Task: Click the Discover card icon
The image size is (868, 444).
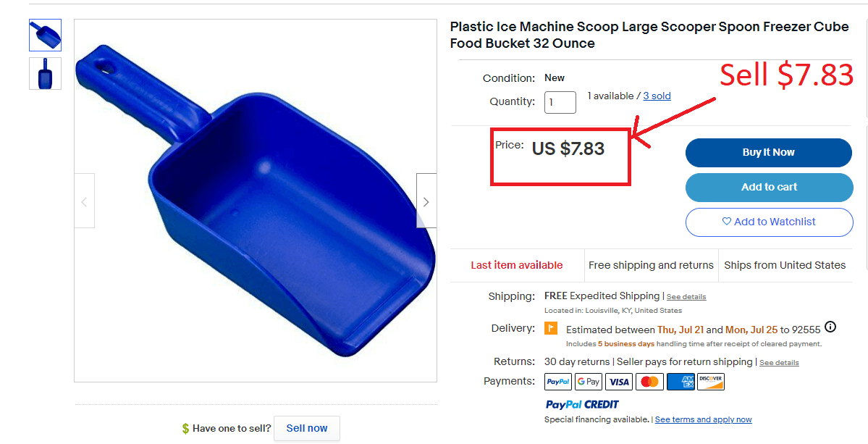Action: pos(710,382)
